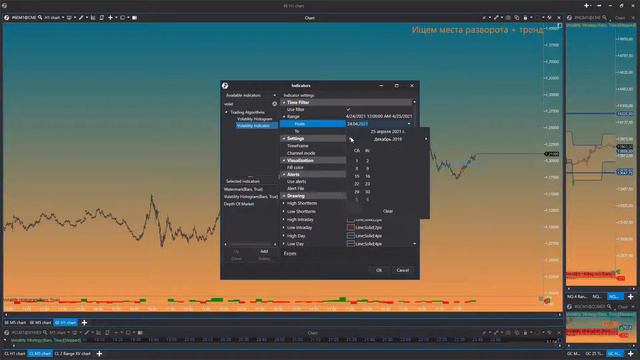Click the High Day line color swatch
This screenshot has width=640, height=360.
point(350,236)
